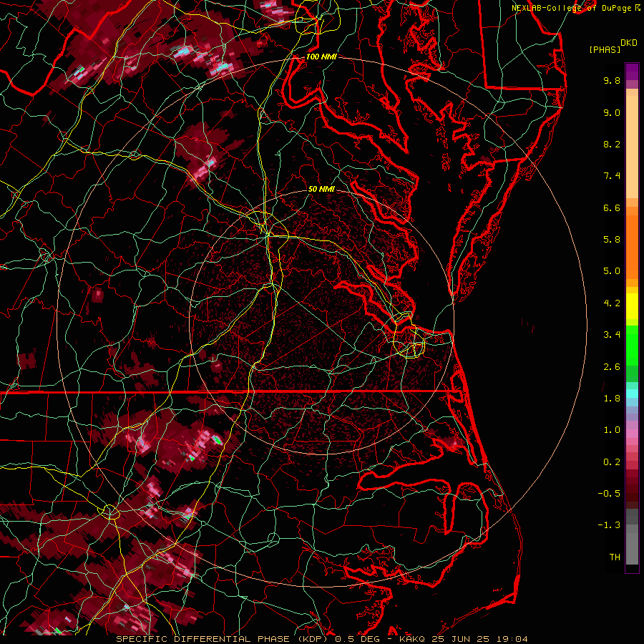Click the yellow band on the color scale

coord(632,306)
